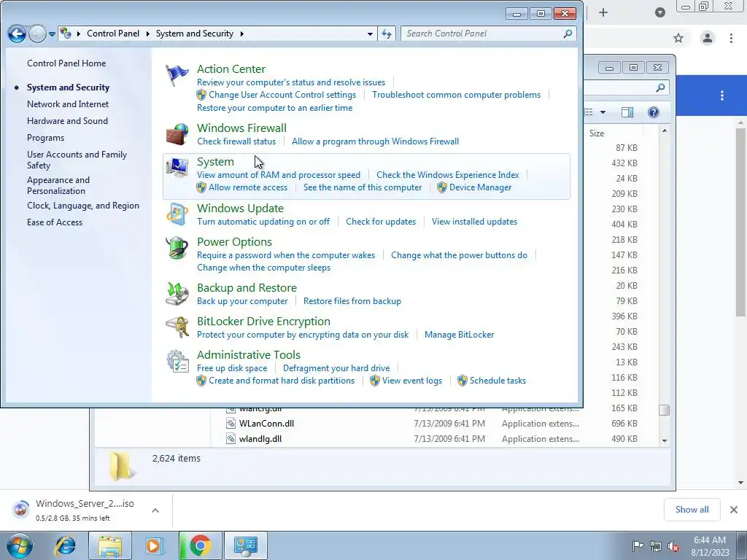Open a new Chrome tab
The image size is (747, 560).
(x=603, y=12)
